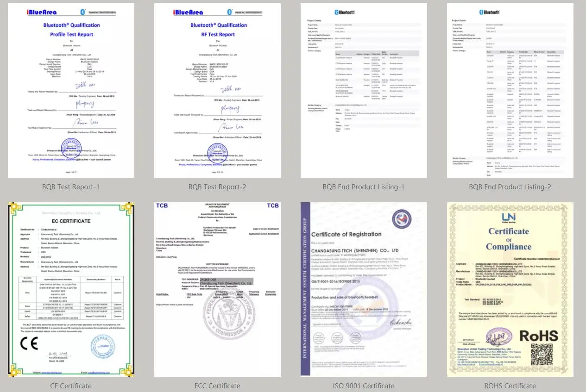
Task: Click the Bluetooth logo on End Product Listing-2
Action: [x=491, y=12]
